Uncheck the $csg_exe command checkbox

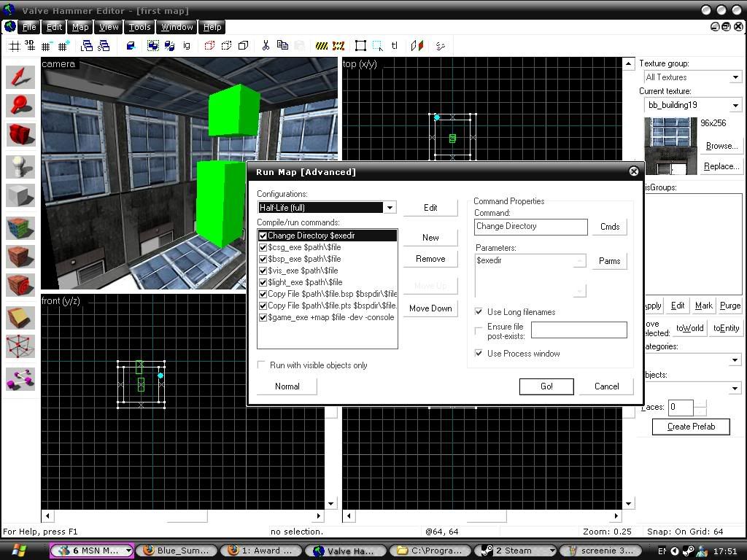coord(263,248)
